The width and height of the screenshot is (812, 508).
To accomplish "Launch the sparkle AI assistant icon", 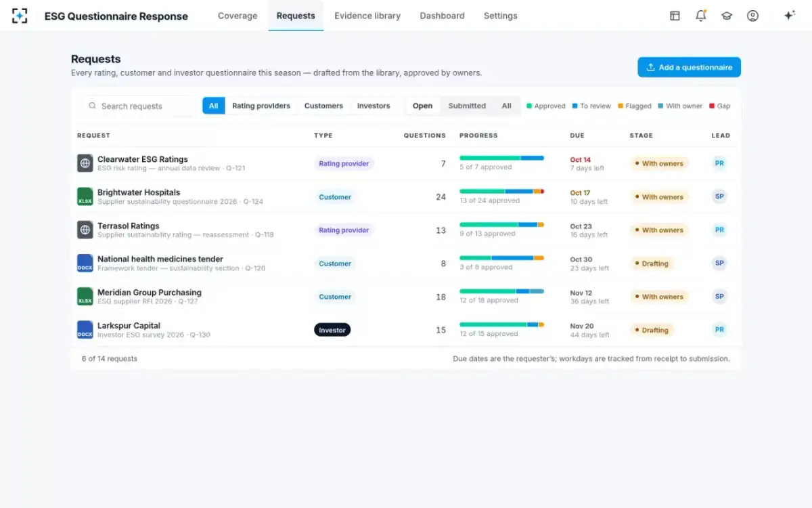I will pos(789,16).
